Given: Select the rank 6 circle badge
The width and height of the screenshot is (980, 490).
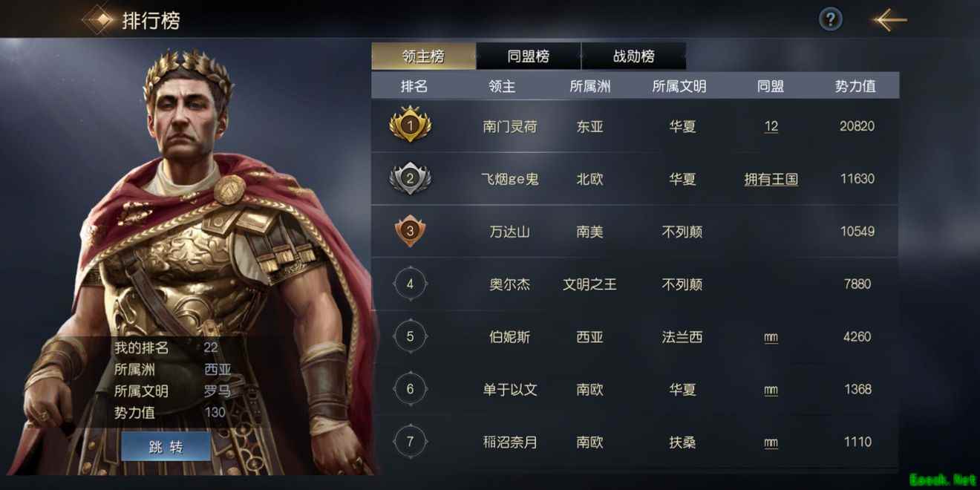Looking at the screenshot, I should pyautogui.click(x=410, y=389).
